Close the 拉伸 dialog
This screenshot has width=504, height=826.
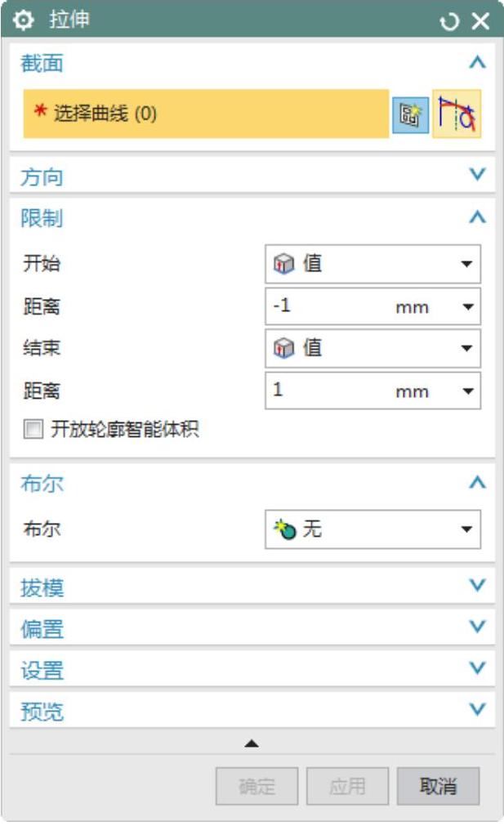(x=480, y=21)
